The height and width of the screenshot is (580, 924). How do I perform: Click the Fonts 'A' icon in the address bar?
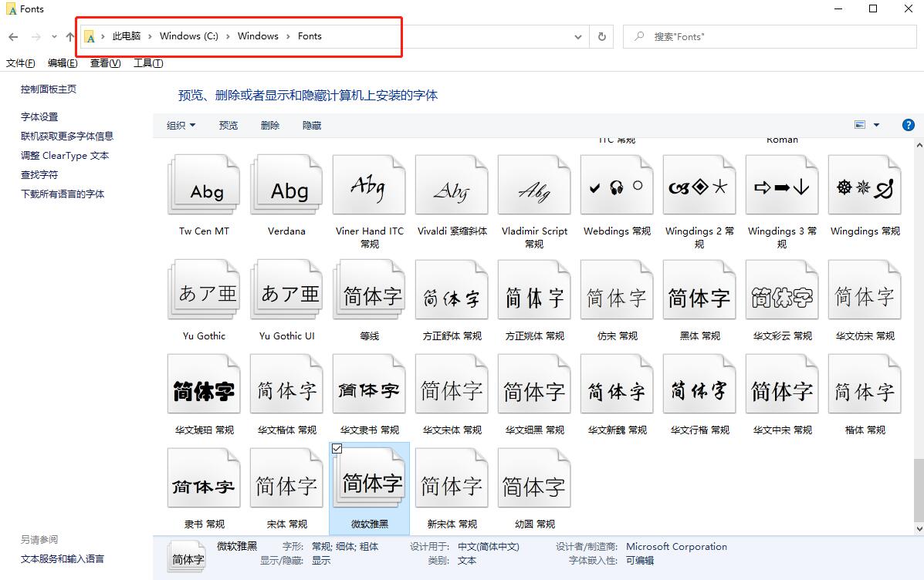coord(90,35)
